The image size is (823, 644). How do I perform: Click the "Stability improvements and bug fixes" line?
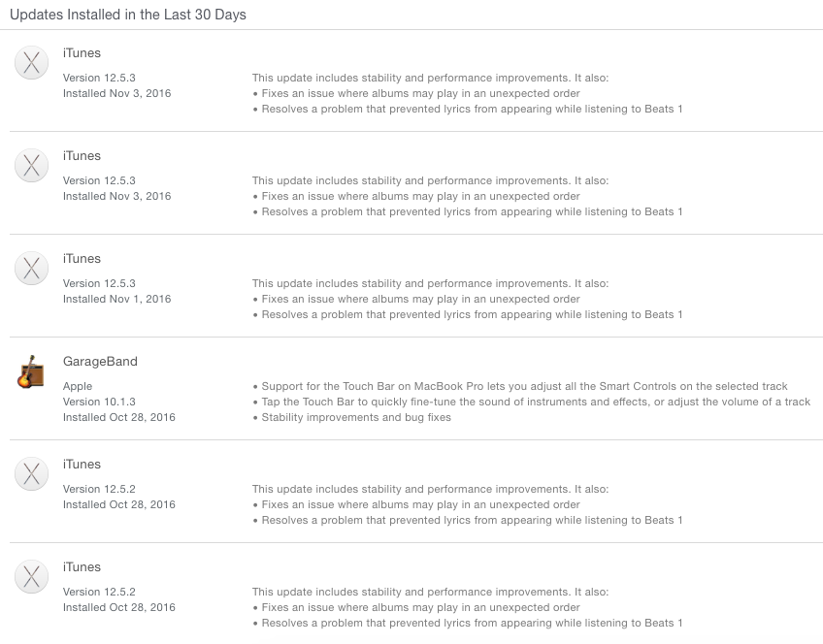coord(351,417)
